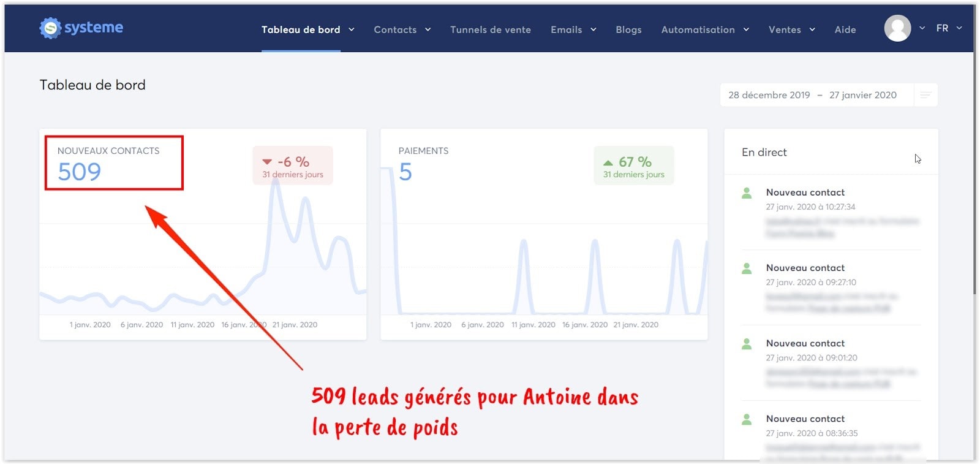This screenshot has width=980, height=464.
Task: Expand the Contacts dropdown menu
Action: tap(402, 29)
